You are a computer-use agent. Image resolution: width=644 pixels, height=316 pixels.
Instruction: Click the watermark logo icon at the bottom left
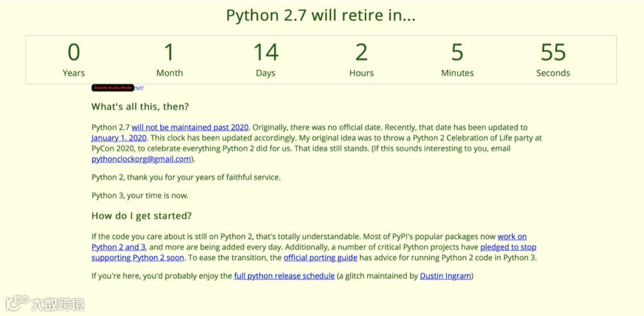[x=17, y=303]
